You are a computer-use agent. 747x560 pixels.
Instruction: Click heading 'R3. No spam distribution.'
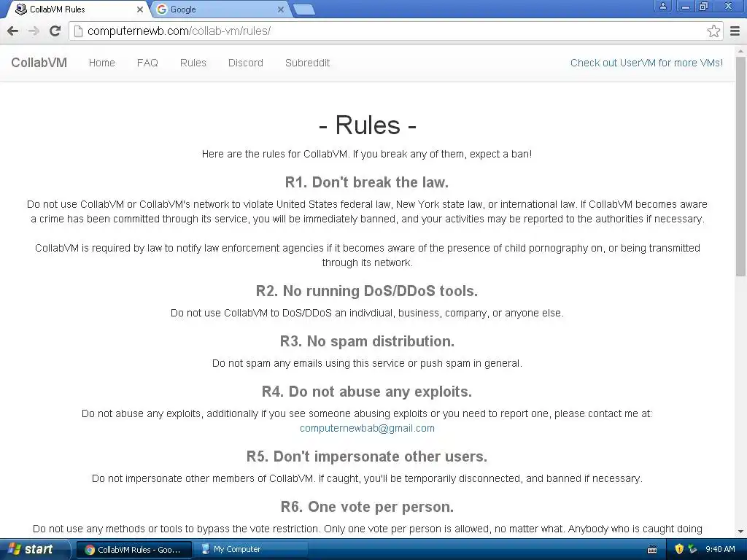pyautogui.click(x=367, y=341)
